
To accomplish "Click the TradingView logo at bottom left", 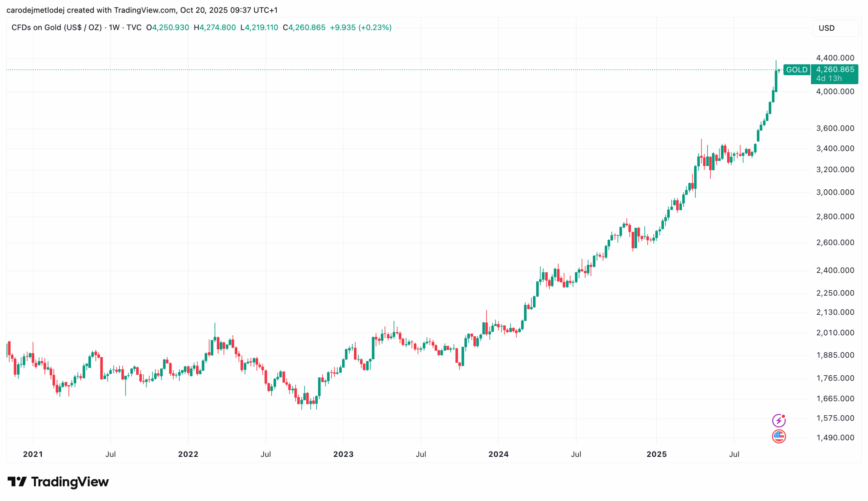I will pos(58,482).
